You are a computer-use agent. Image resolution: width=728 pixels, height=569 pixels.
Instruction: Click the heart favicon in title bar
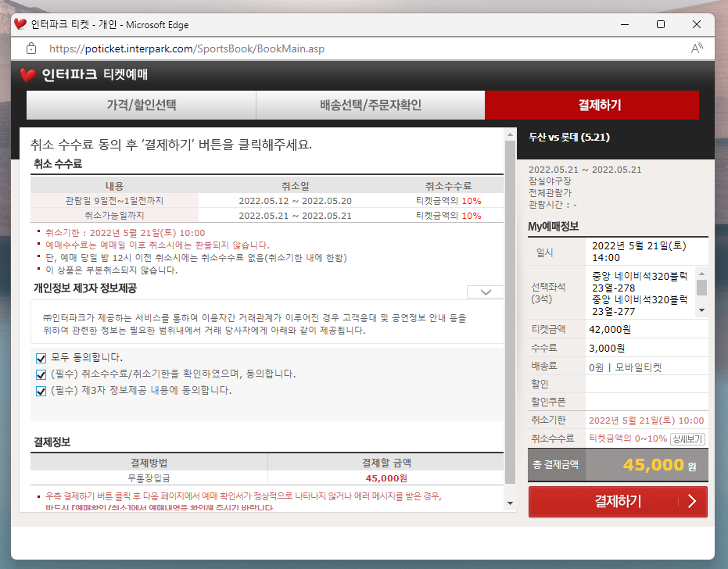[x=20, y=24]
